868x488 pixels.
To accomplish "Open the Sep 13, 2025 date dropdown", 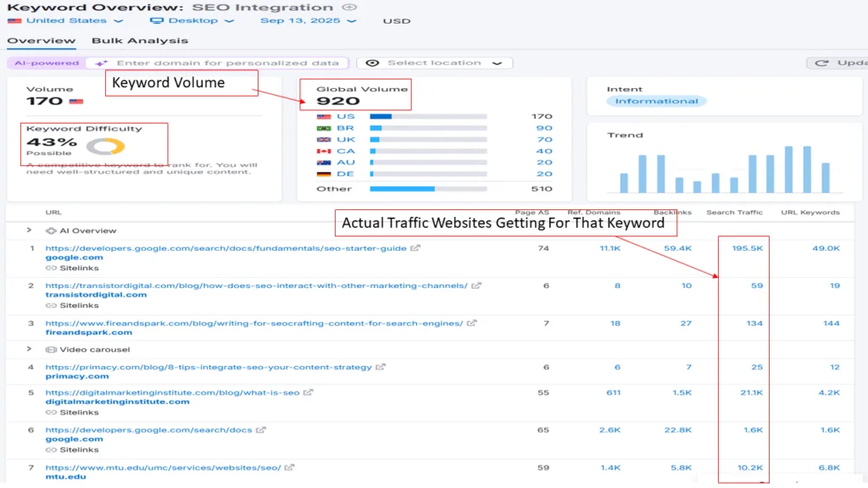I will (308, 20).
